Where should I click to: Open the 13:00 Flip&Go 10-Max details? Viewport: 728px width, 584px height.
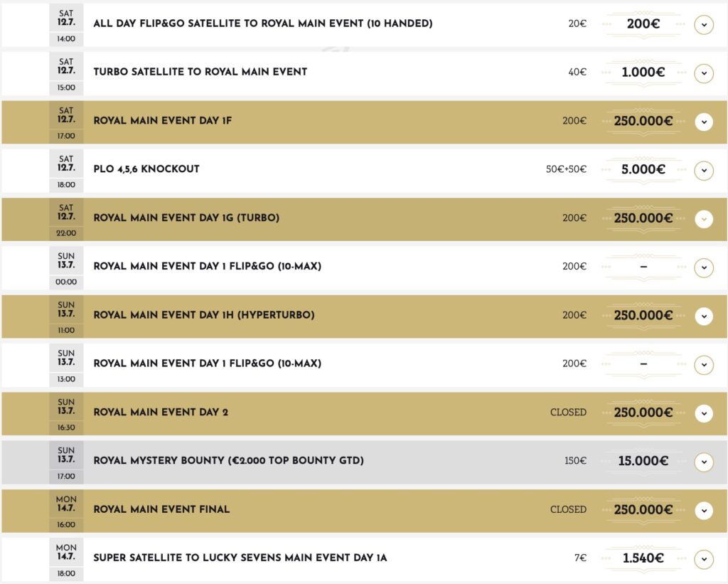point(704,365)
